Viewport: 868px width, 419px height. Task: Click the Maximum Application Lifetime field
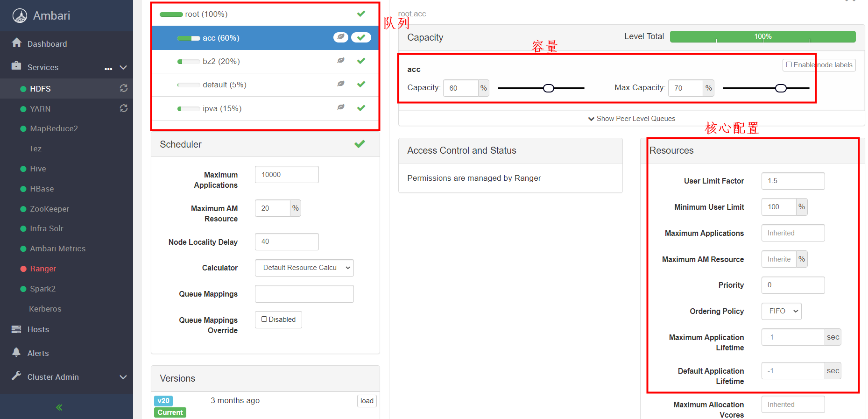(x=793, y=337)
